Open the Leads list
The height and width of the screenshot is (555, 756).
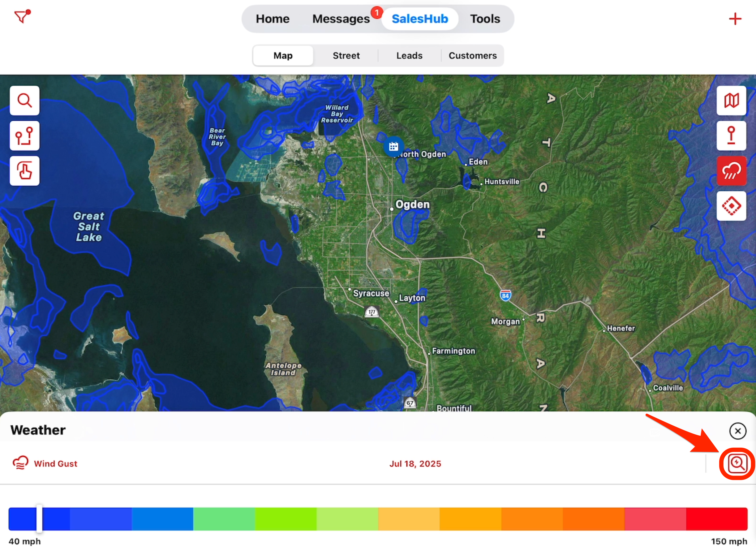tap(409, 55)
